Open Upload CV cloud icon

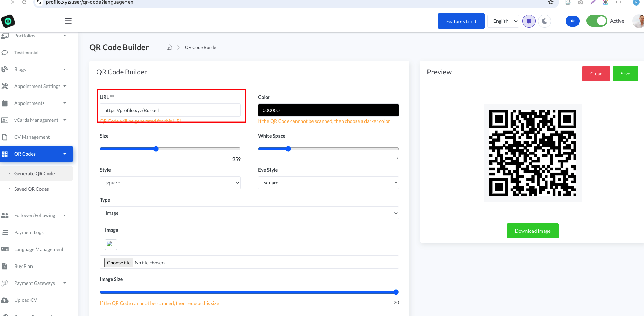pyautogui.click(x=5, y=300)
